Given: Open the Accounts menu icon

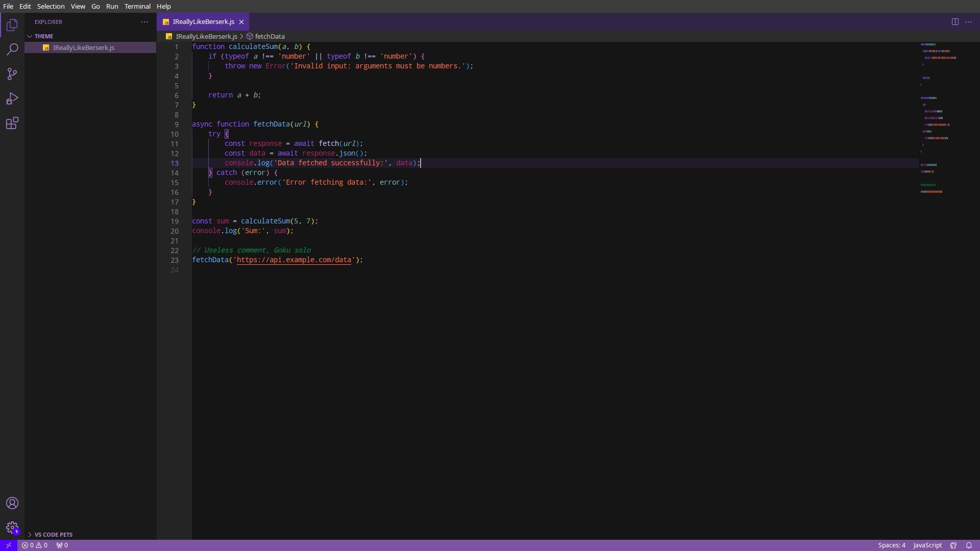Looking at the screenshot, I should coord(12,503).
